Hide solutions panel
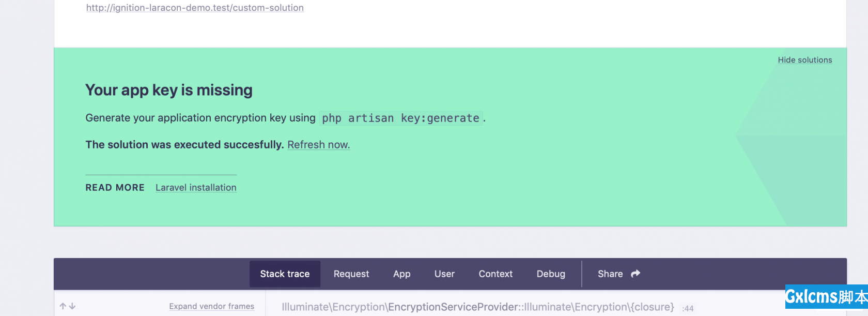The height and width of the screenshot is (316, 868). (804, 60)
